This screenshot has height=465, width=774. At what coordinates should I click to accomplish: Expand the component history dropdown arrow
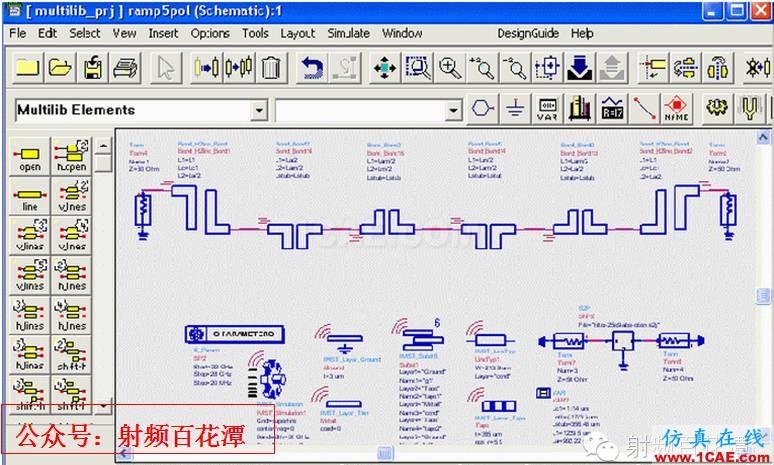click(x=453, y=110)
